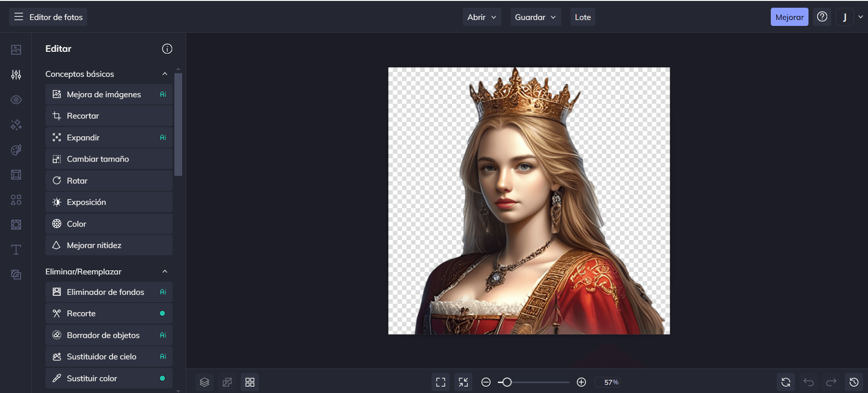Image resolution: width=868 pixels, height=393 pixels.
Task: Select the Edit sliders sidebar icon
Action: (x=16, y=75)
